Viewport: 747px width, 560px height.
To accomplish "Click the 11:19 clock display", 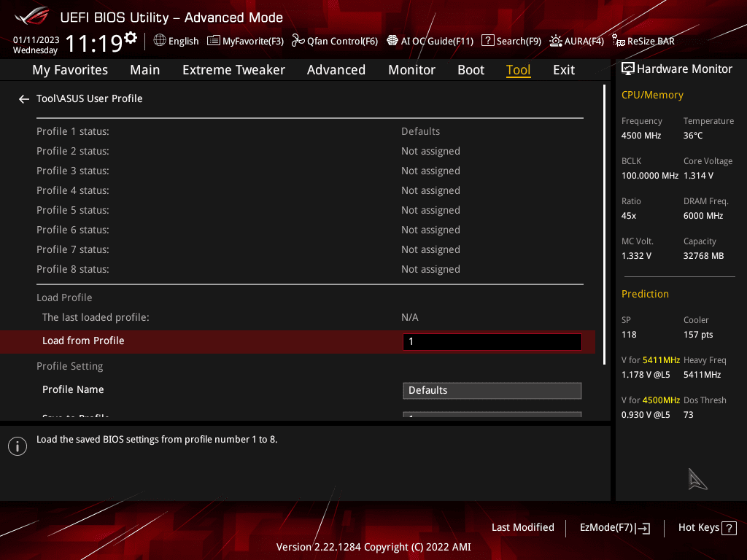I will tap(94, 44).
